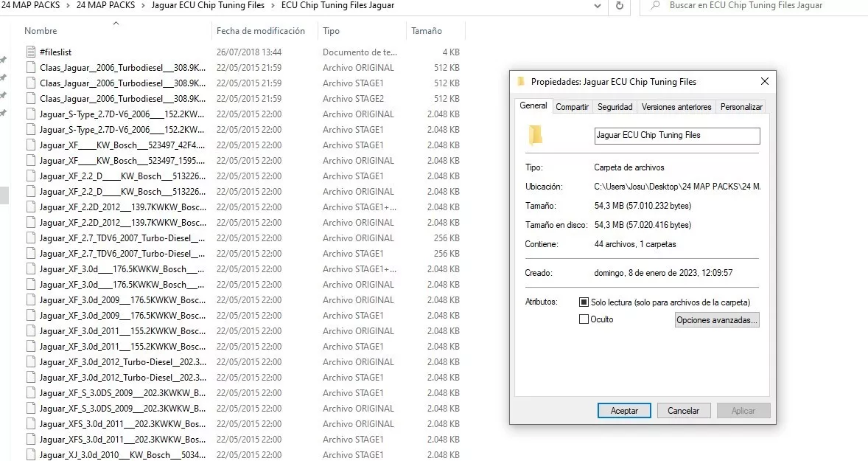868x461 pixels.
Task: Close the Propiedades dialog
Action: coord(765,81)
